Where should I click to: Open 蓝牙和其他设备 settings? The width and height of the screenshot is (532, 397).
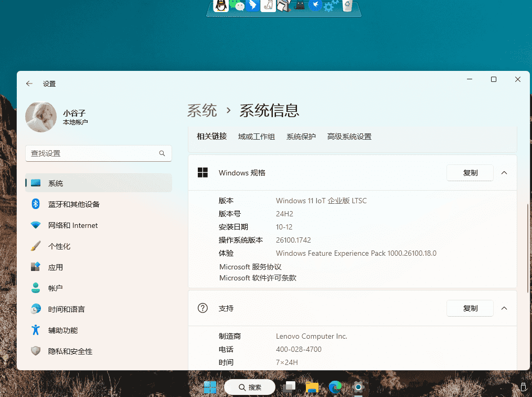99,204
